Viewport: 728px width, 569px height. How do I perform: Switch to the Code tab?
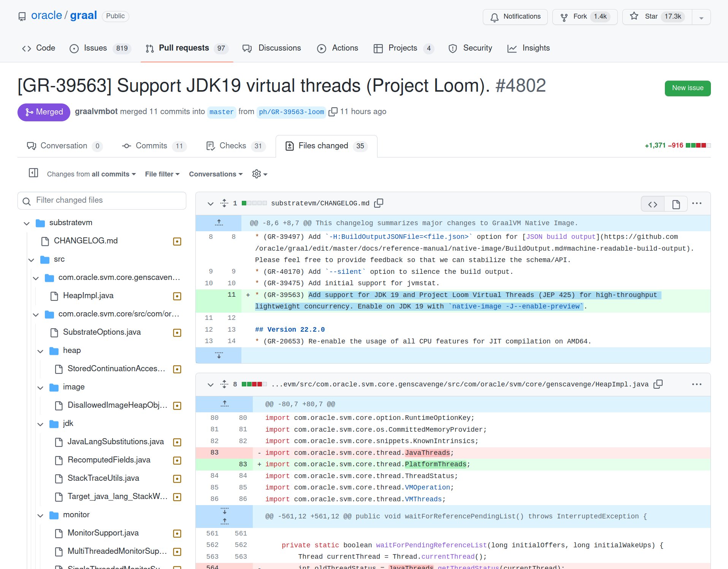38,48
